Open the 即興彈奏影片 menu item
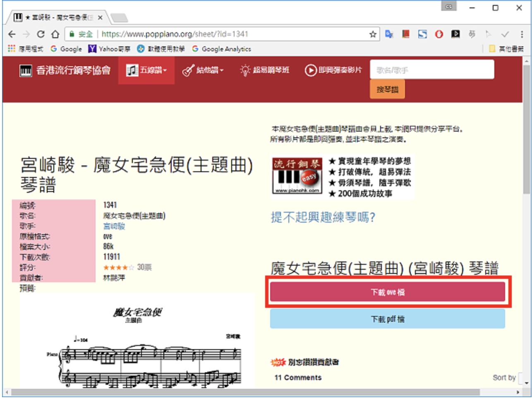This screenshot has height=398, width=532. (333, 70)
